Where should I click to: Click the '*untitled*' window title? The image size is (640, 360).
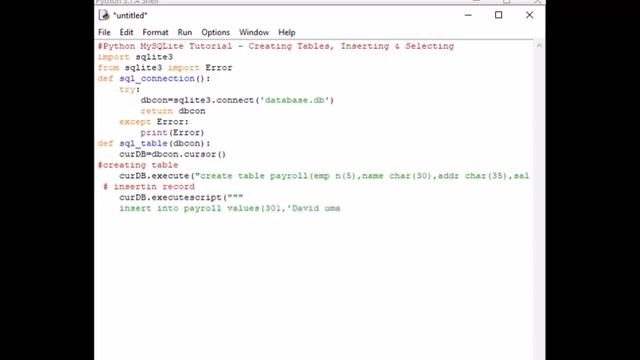click(x=130, y=16)
